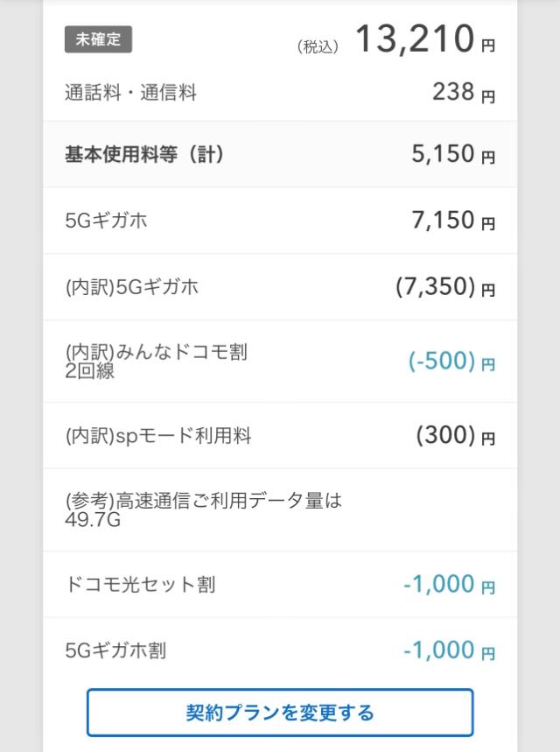Viewport: 560px width, 752px height.
Task: Select the (内訳)5Gギガホ breakdown row
Action: click(280, 287)
